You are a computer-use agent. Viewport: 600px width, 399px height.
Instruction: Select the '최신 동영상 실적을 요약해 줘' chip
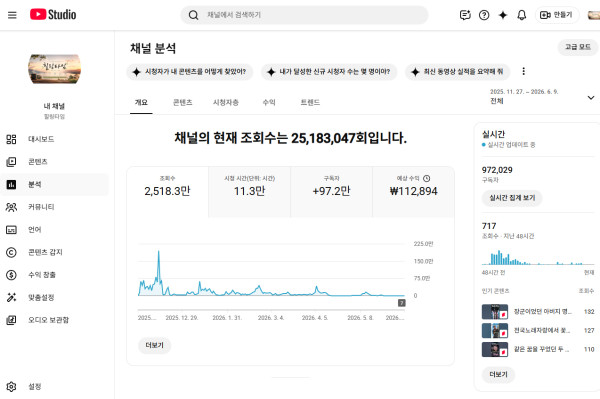tap(458, 72)
